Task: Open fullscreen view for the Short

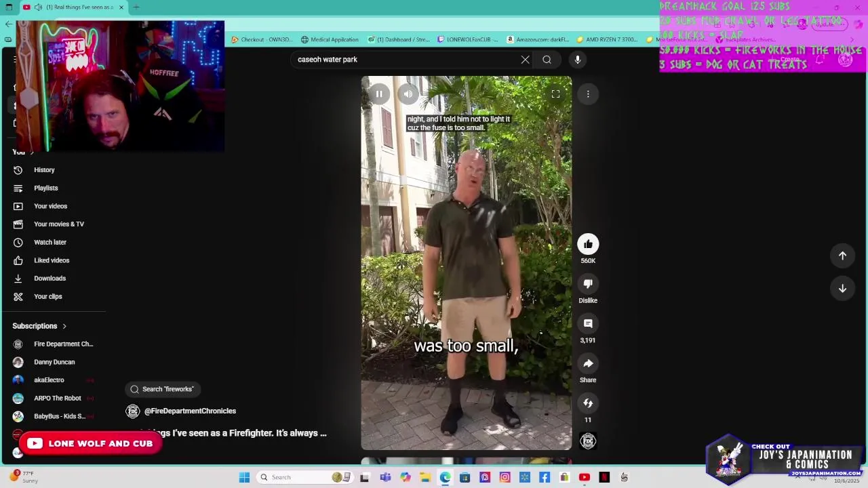Action: (555, 94)
